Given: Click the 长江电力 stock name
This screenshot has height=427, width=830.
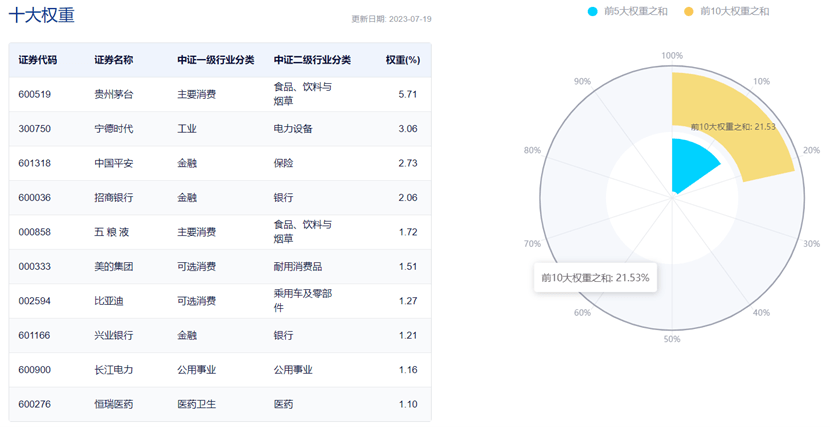Looking at the screenshot, I should click(x=113, y=370).
